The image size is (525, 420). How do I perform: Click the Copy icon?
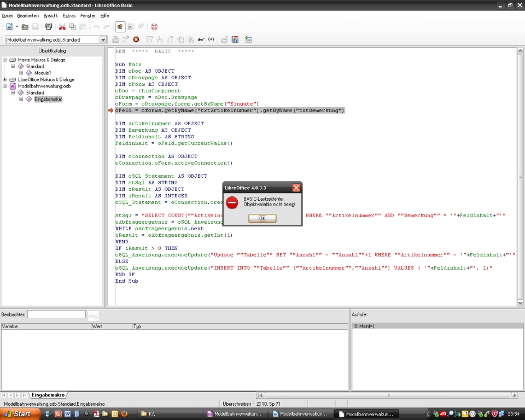(72, 27)
